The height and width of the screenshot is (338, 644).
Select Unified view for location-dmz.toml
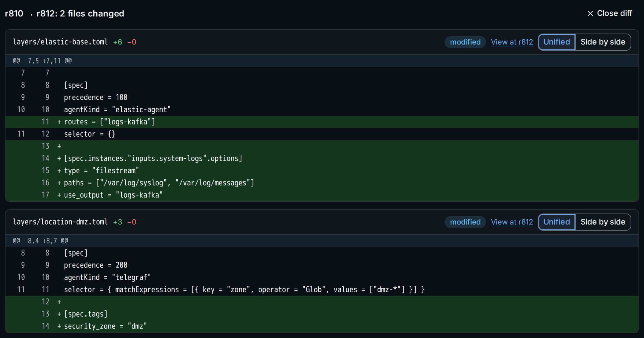coord(556,222)
